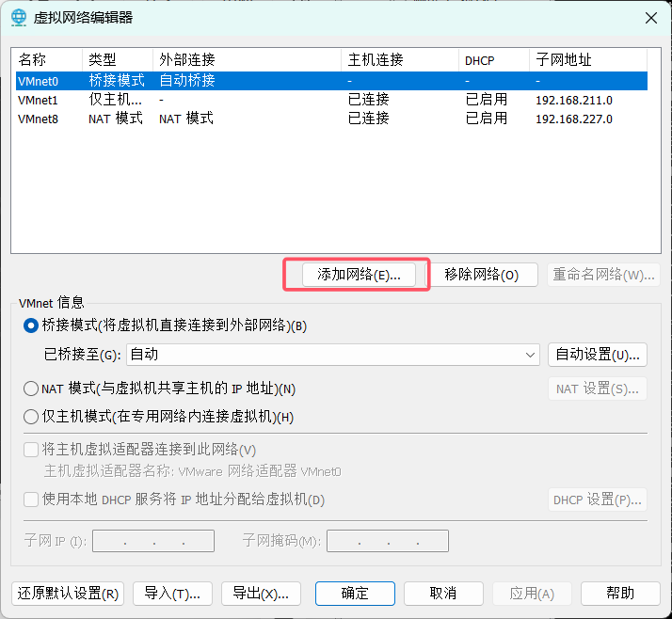This screenshot has width=672, height=619.
Task: Click subnet address 192.168.227.0
Action: [574, 119]
